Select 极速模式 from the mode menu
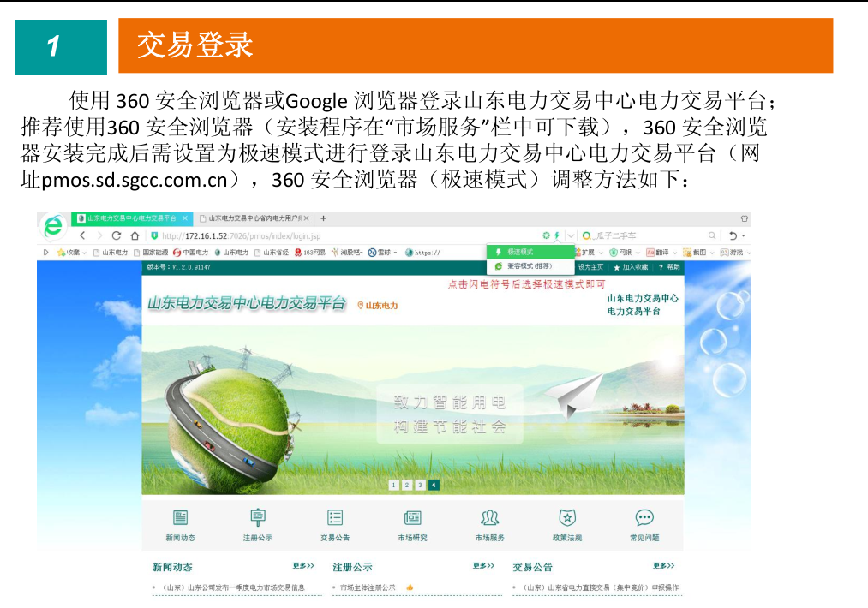 coord(519,252)
